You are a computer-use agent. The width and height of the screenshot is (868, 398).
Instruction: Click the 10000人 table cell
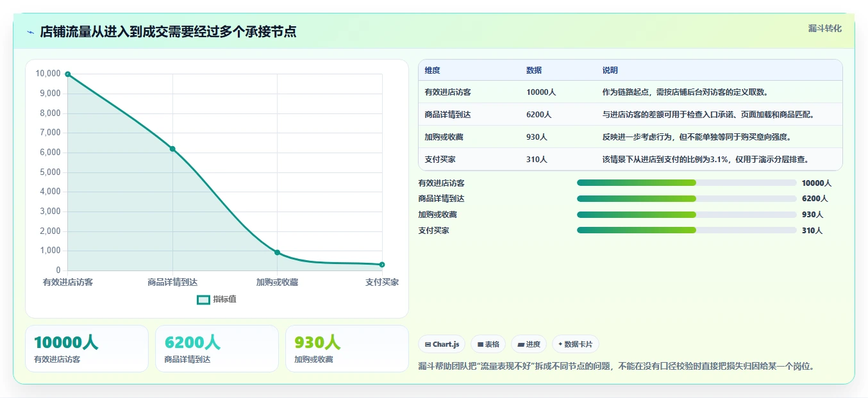541,92
